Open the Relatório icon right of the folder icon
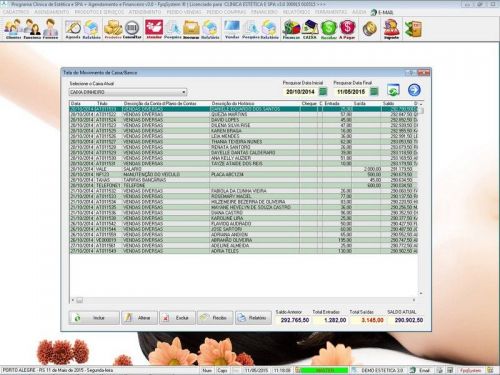 point(210,29)
